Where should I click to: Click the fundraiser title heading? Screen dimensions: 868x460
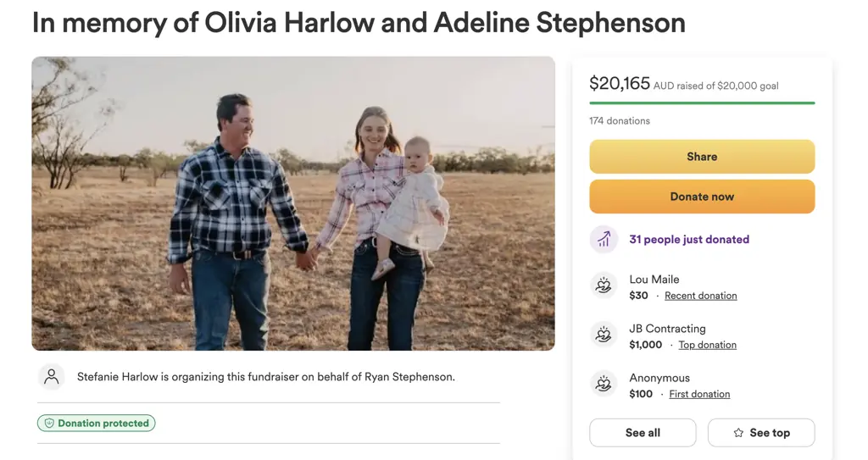click(359, 23)
